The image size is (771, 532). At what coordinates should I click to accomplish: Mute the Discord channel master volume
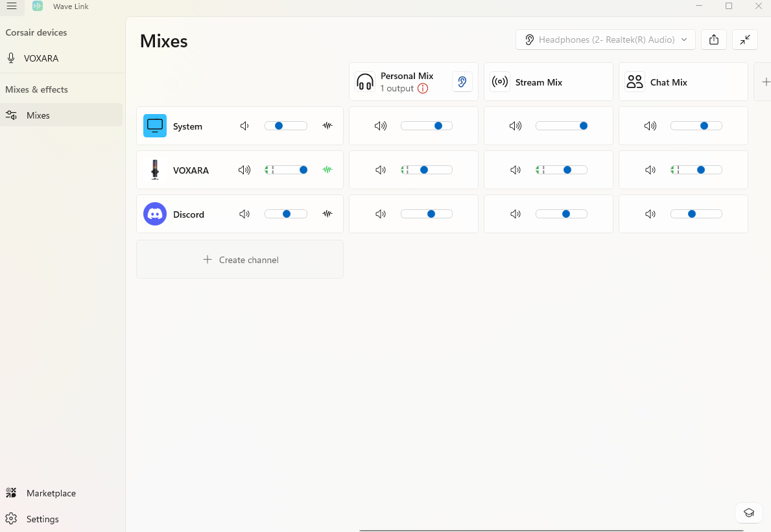[x=244, y=214]
